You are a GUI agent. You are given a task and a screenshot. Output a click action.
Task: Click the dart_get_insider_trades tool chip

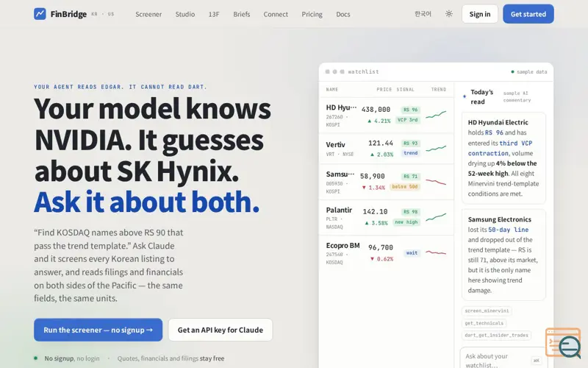click(x=497, y=336)
